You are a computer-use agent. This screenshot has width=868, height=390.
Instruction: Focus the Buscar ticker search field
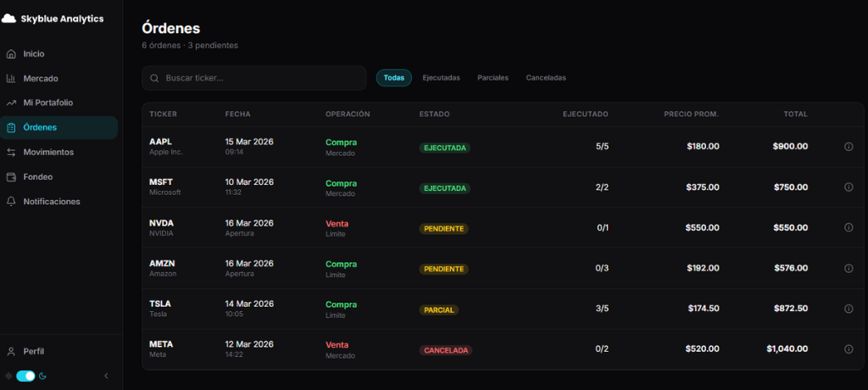(x=254, y=78)
